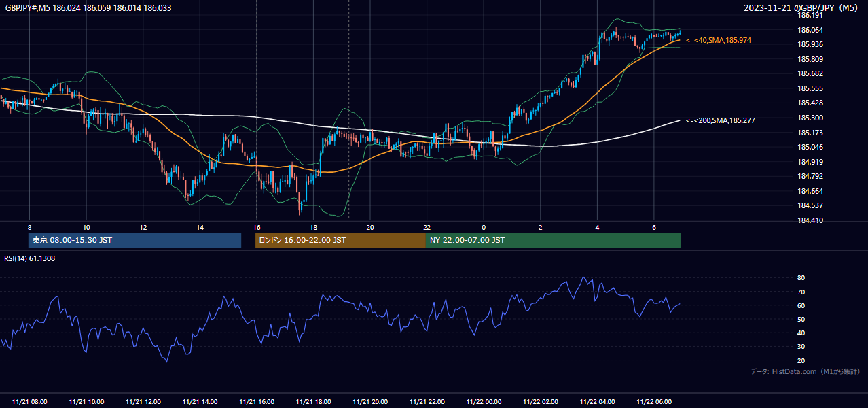Image resolution: width=868 pixels, height=408 pixels.
Task: Click the hour 4 tick on price chart
Action: (x=597, y=227)
